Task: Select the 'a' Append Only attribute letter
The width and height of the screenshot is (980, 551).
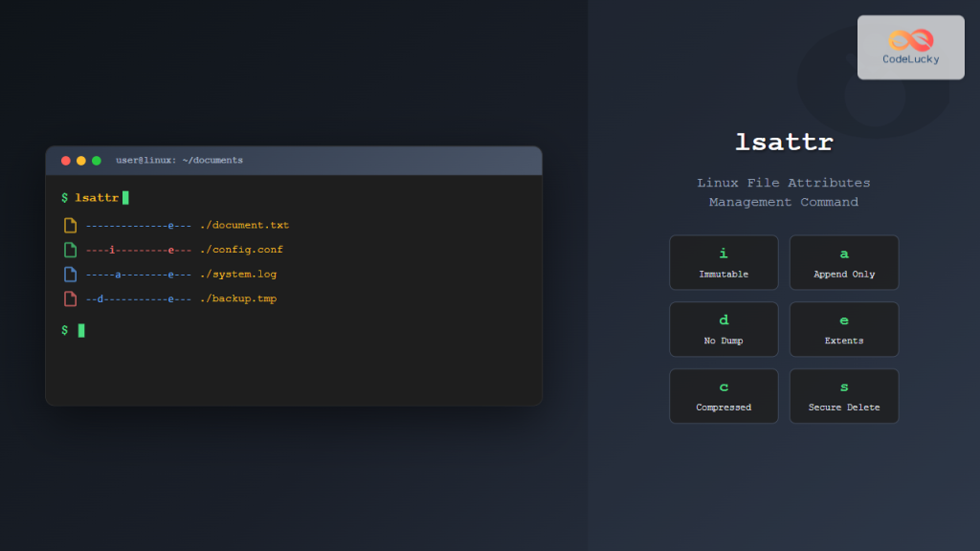Action: click(x=843, y=253)
